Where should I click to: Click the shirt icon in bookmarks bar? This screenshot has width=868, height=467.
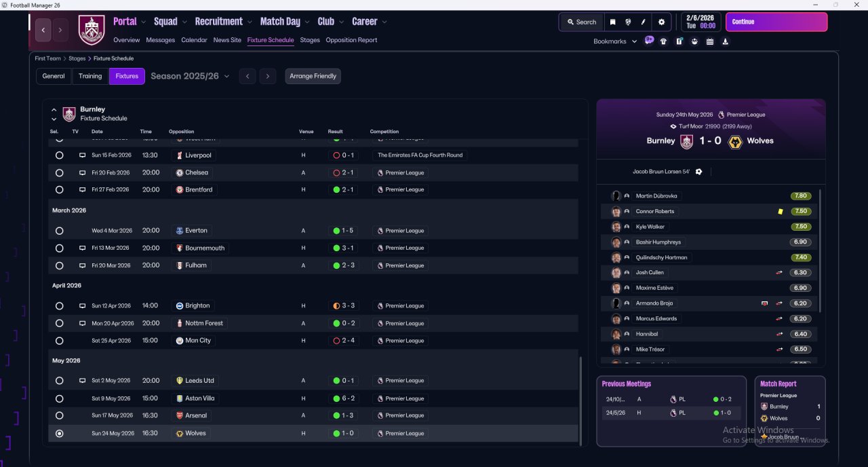tap(663, 41)
